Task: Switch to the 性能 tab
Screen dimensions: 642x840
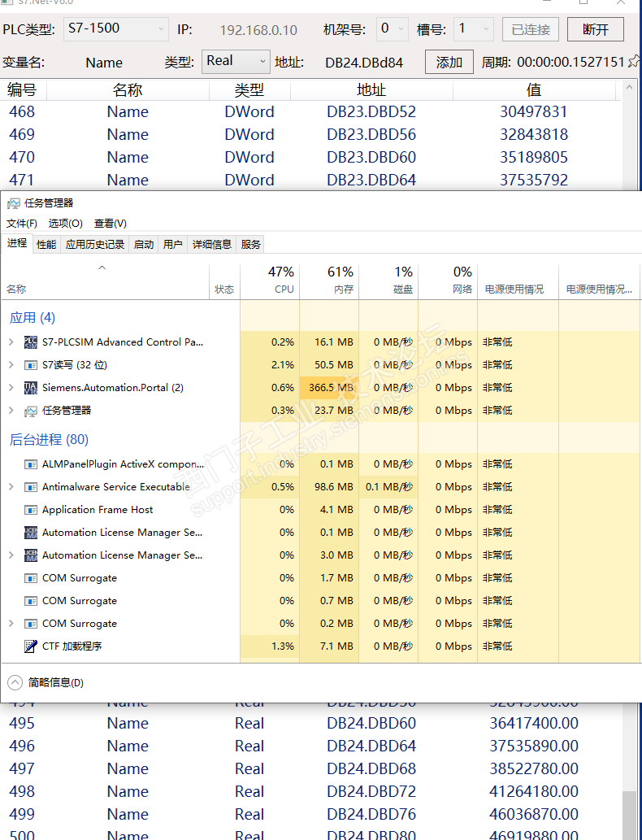Action: [x=46, y=244]
